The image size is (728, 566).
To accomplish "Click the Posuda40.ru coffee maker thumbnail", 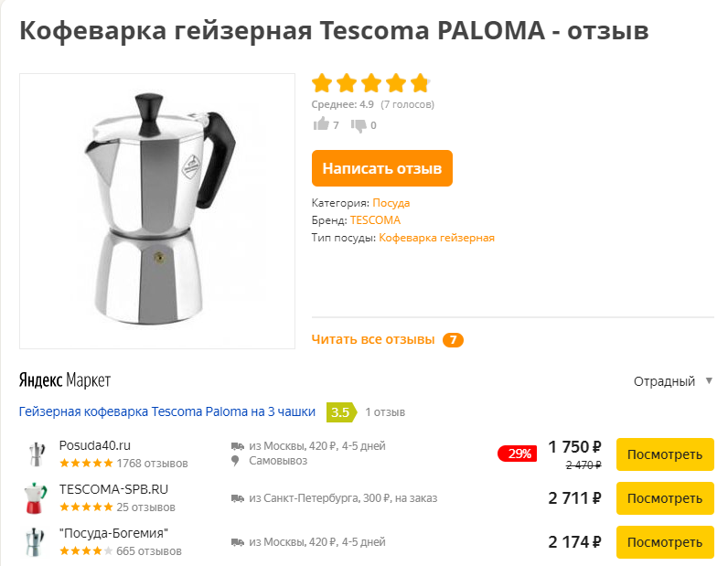I will 37,454.
